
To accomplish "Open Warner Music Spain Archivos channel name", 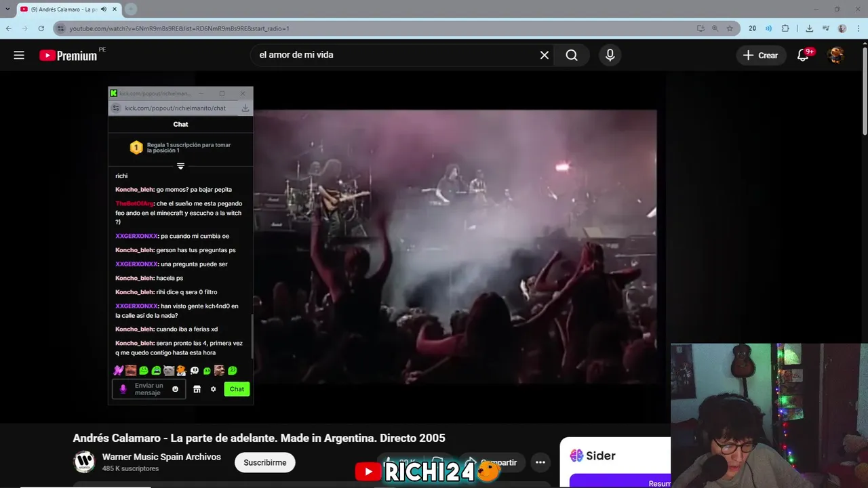I will coord(161,457).
